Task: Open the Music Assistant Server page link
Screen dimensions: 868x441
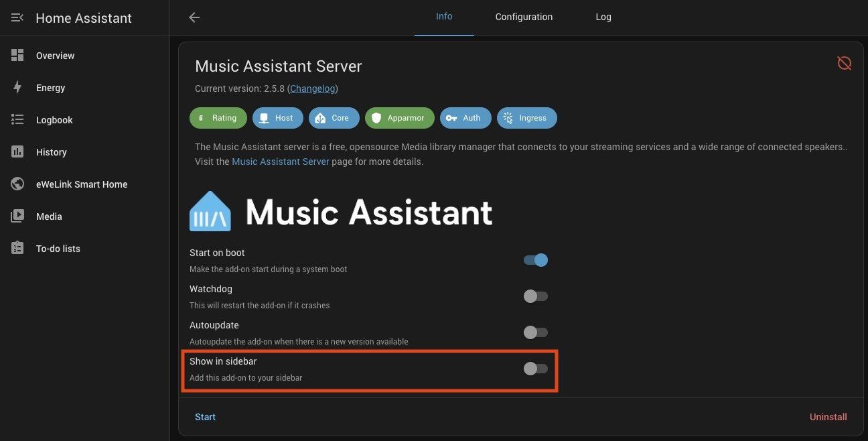Action: 281,162
